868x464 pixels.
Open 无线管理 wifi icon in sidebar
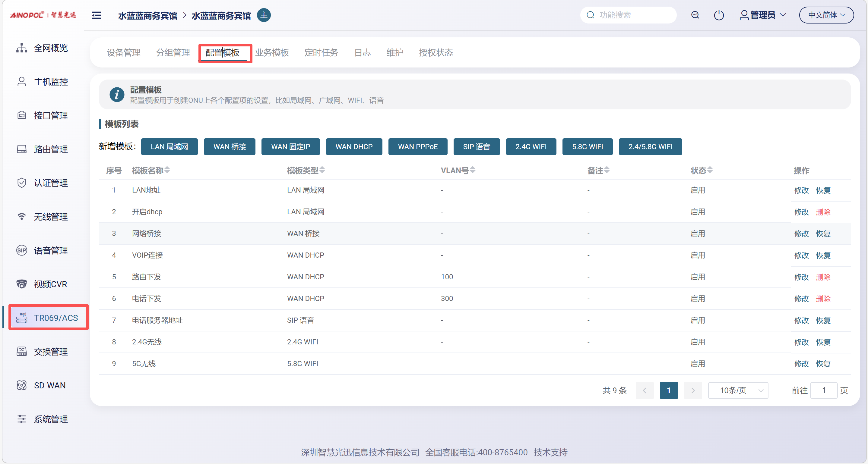point(22,217)
